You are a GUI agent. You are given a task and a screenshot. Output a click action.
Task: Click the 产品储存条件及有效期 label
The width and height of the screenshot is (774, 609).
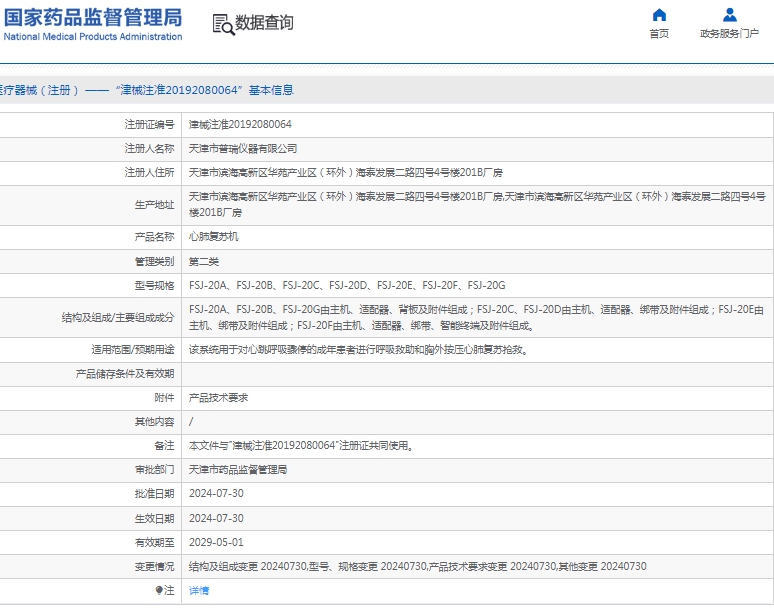pos(125,374)
